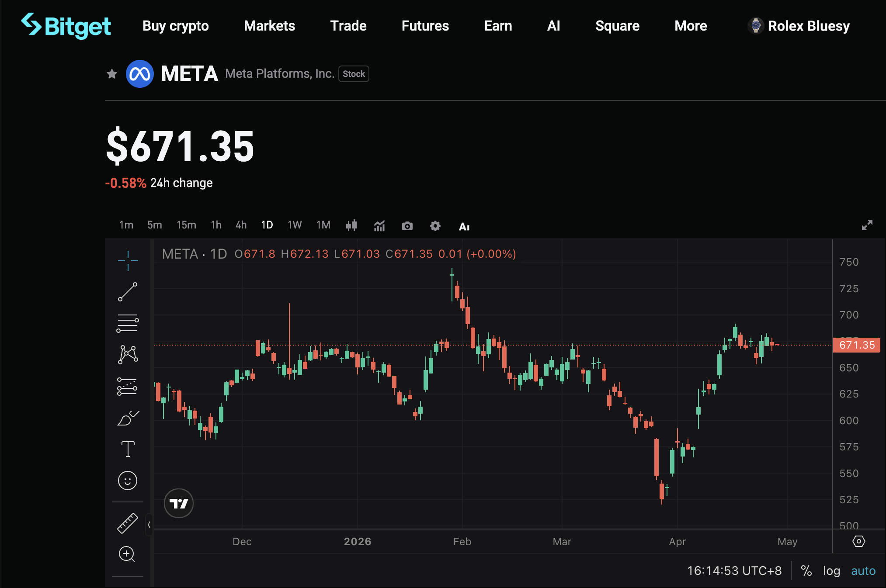The image size is (886, 588).
Task: Open candlestick chart type dropdown
Action: click(x=351, y=225)
